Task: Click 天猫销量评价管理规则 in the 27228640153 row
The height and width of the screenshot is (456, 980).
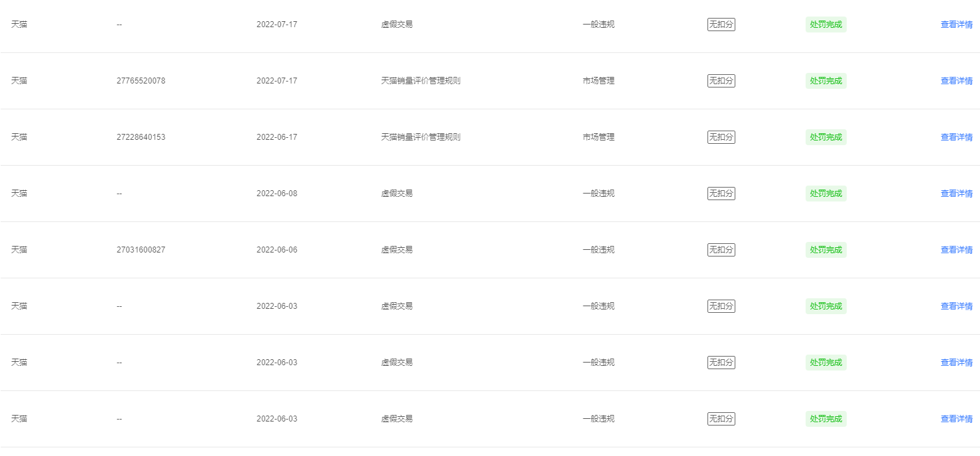Action: click(420, 137)
